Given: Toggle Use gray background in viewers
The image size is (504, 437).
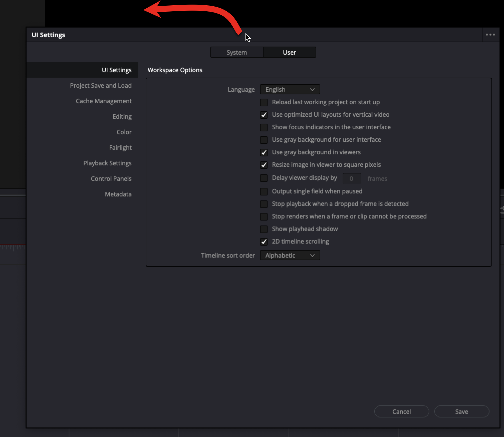Looking at the screenshot, I should click(x=264, y=152).
